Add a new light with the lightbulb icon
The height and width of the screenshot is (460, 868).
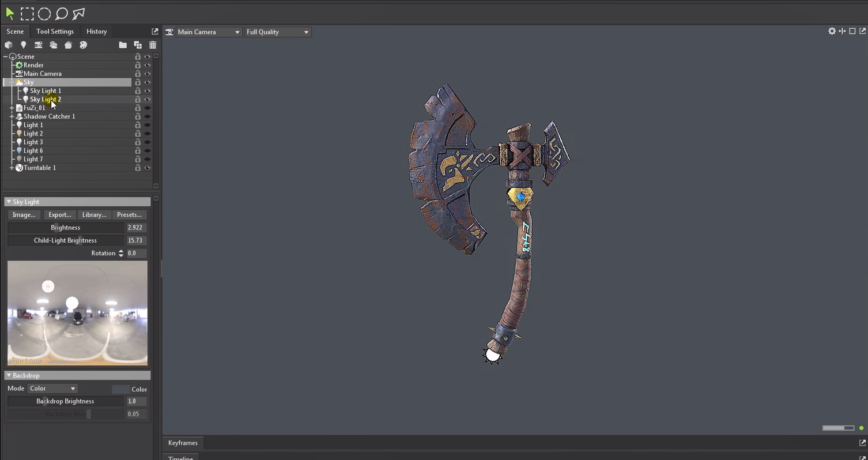pyautogui.click(x=24, y=45)
